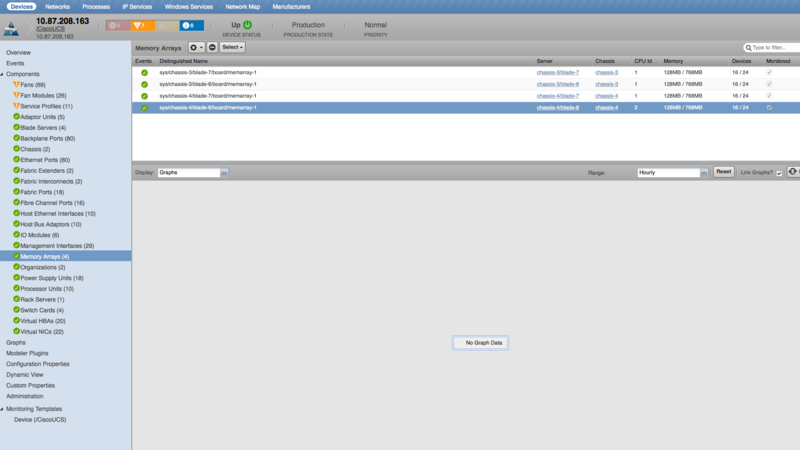800x450 pixels.
Task: Open the Graphs sidebar item
Action: pyautogui.click(x=16, y=342)
